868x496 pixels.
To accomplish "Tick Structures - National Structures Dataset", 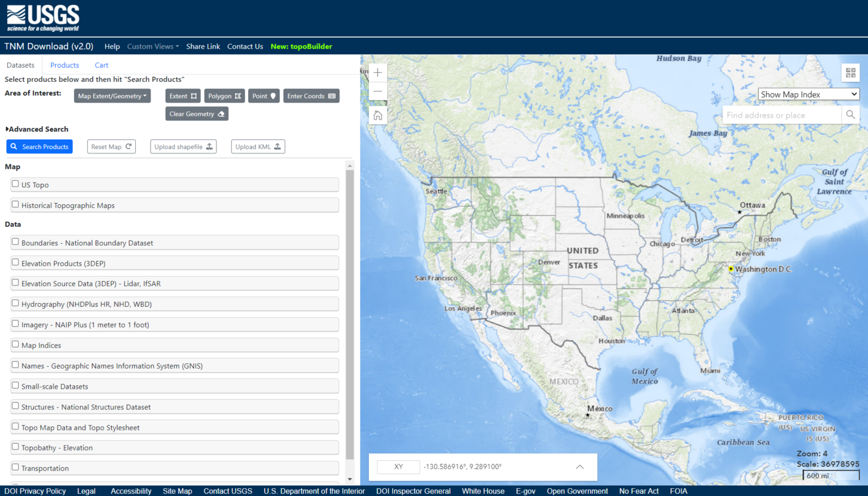I will 16,406.
